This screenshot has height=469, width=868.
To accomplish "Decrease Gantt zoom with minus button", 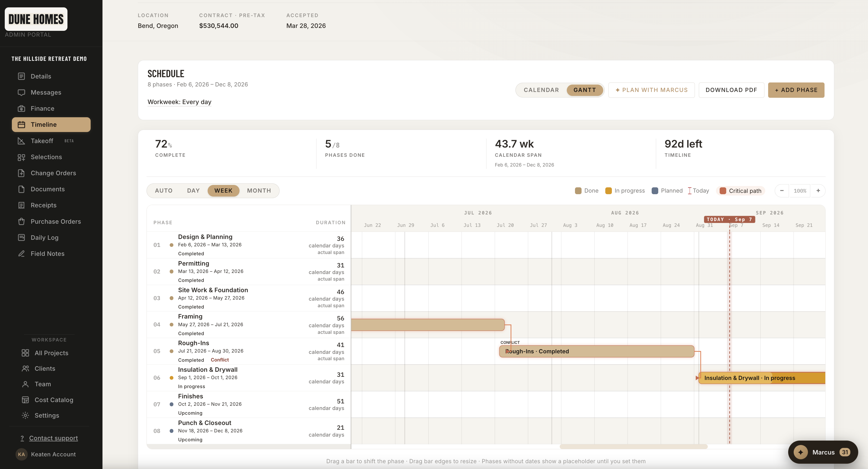I will click(782, 191).
